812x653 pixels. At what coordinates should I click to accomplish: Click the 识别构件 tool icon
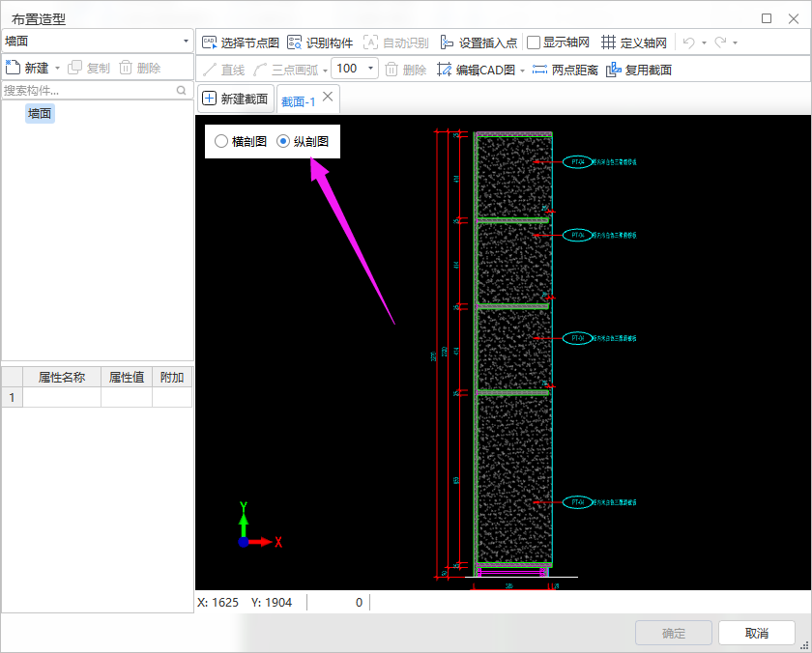pyautogui.click(x=295, y=43)
